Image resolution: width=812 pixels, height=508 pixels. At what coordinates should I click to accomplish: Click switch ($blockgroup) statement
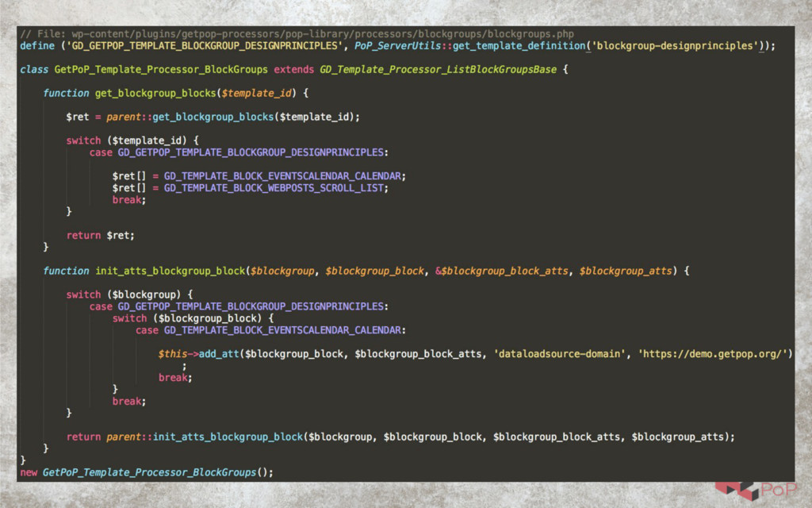(x=129, y=295)
